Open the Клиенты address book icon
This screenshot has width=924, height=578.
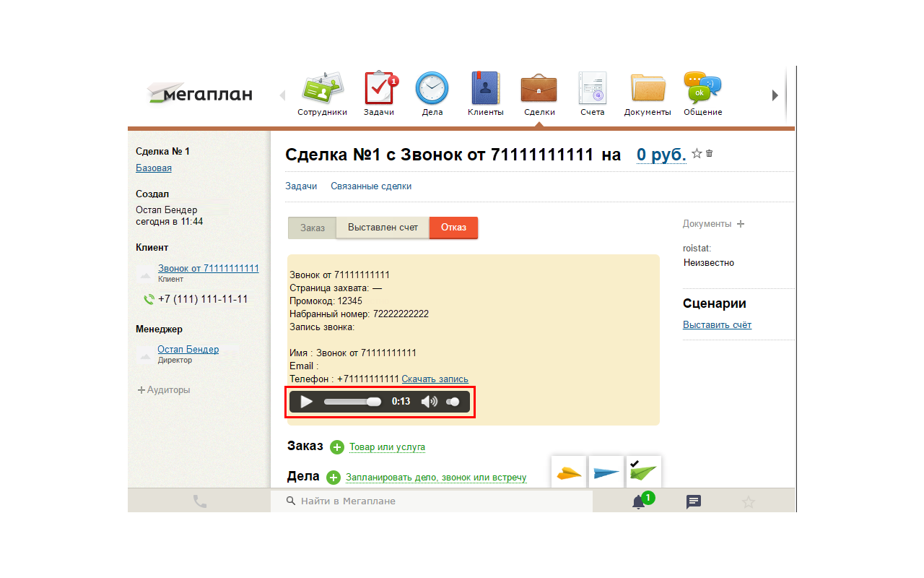click(485, 88)
